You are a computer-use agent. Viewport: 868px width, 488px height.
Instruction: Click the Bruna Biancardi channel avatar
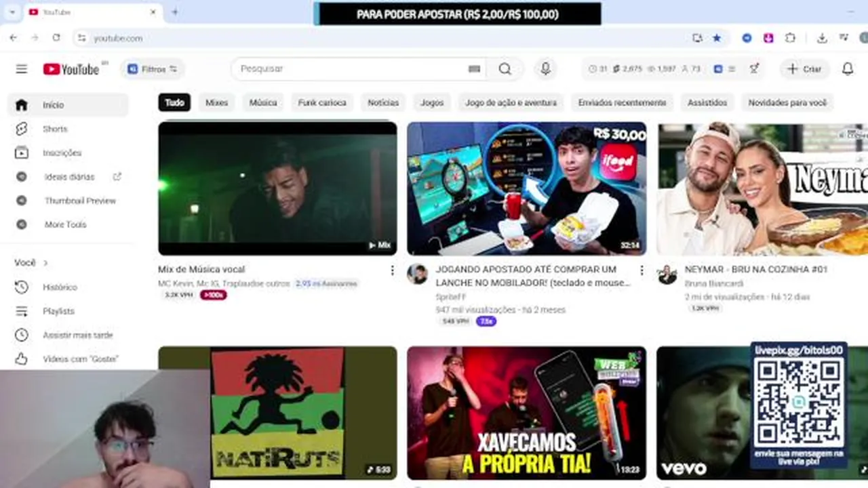point(667,274)
